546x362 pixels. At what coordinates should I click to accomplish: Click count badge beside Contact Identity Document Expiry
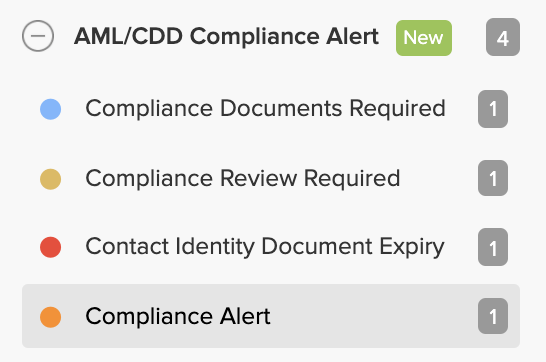[x=493, y=247]
